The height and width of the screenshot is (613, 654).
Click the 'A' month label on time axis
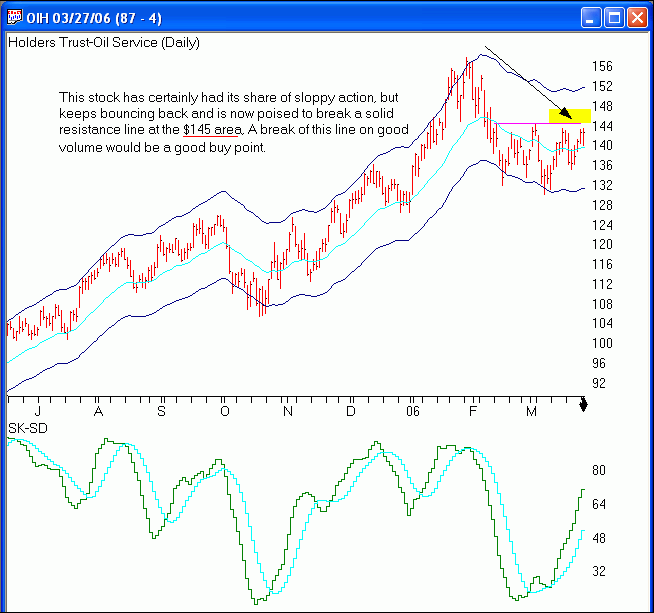coord(98,412)
